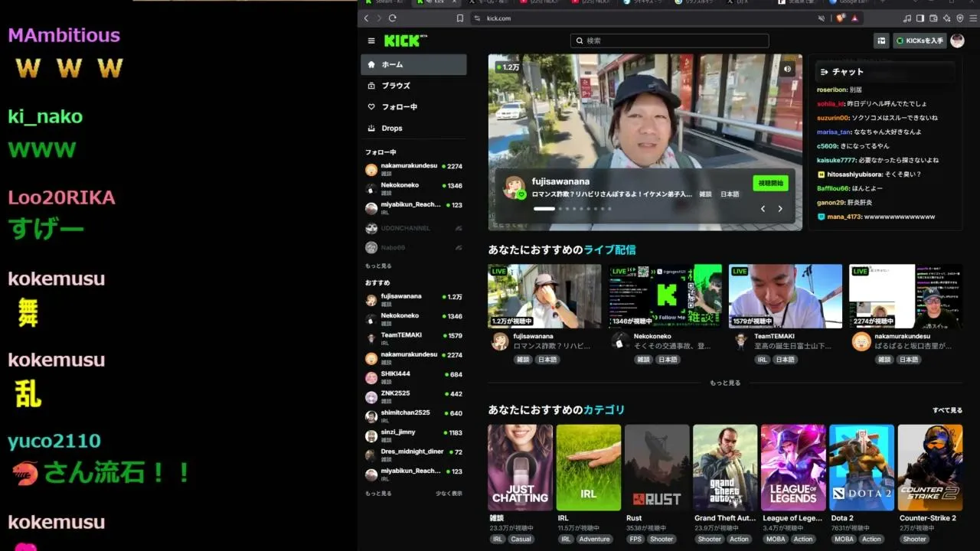Toggle mute on the featured stream
Image resolution: width=980 pixels, height=551 pixels.
(787, 69)
